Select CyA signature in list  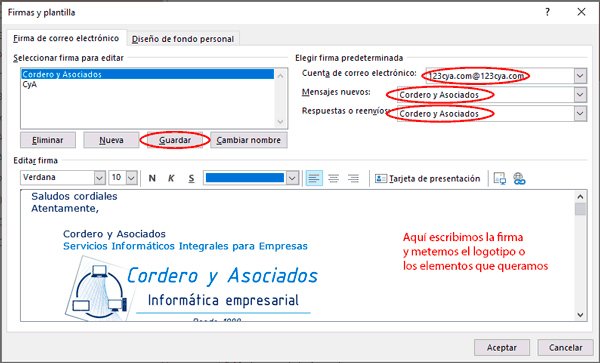[147, 85]
